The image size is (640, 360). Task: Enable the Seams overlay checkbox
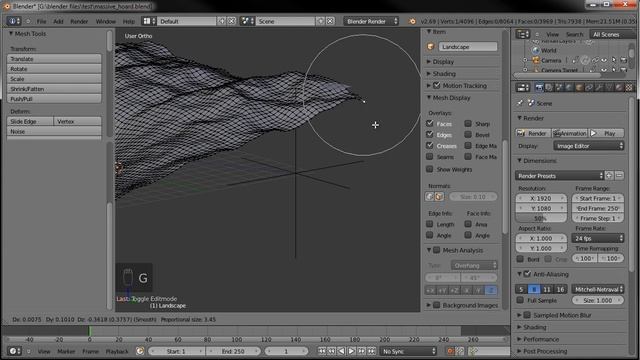[430, 156]
